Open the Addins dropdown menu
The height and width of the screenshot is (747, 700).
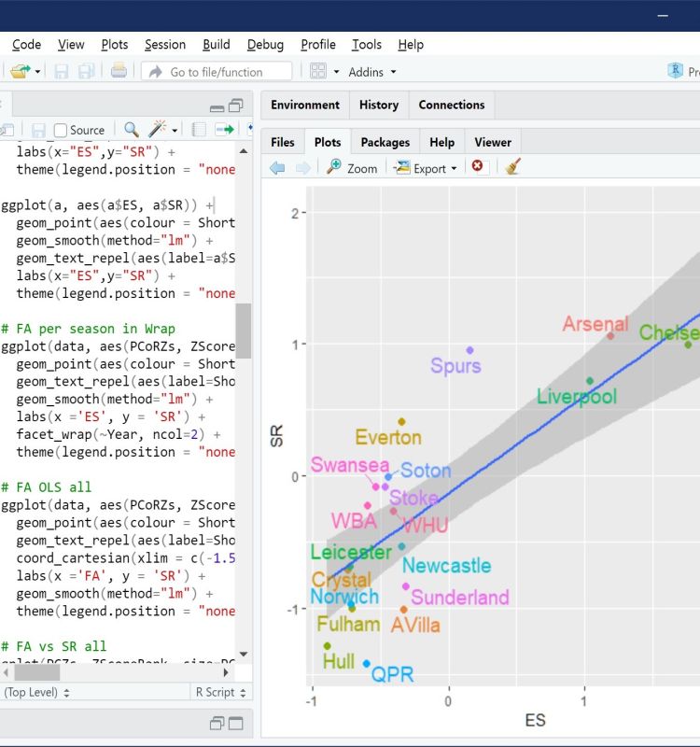tap(372, 72)
